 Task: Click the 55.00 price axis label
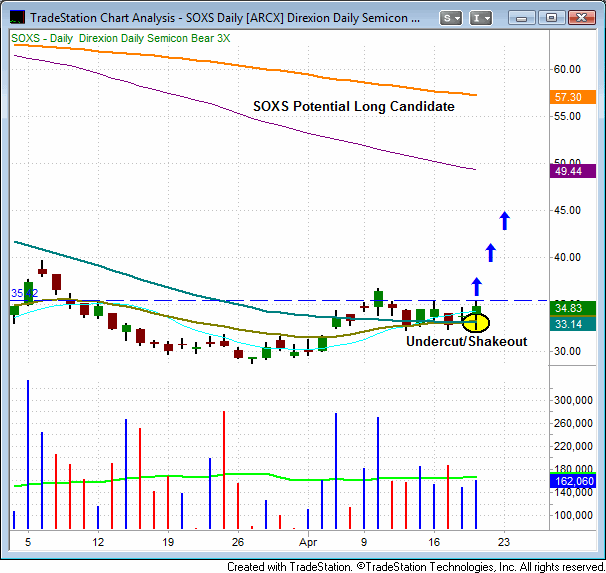tap(567, 116)
